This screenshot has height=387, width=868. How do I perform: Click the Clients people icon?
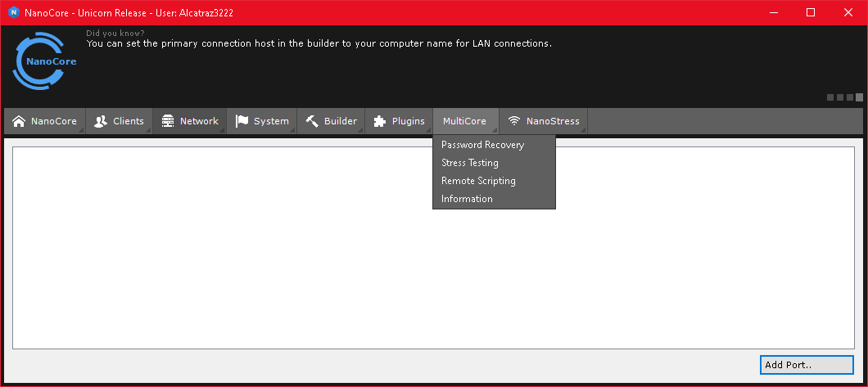click(x=101, y=121)
